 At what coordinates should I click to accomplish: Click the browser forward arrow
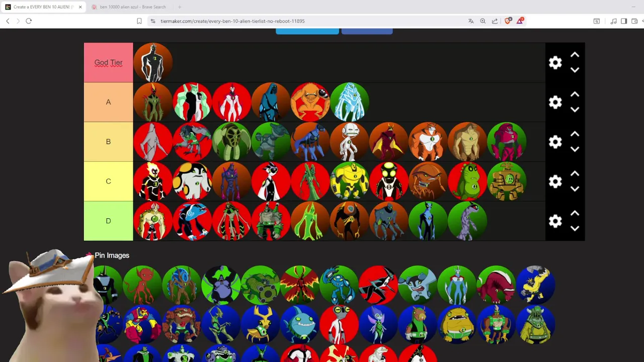click(x=18, y=21)
